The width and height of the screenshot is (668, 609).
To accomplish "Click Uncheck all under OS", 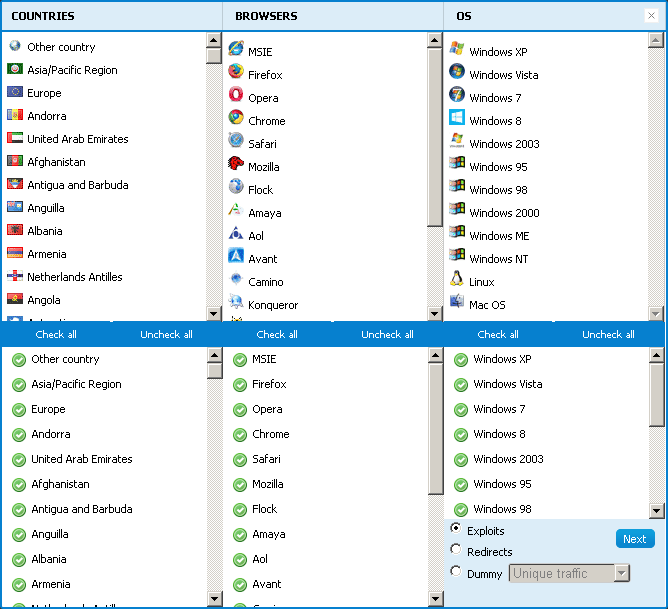I will click(608, 334).
